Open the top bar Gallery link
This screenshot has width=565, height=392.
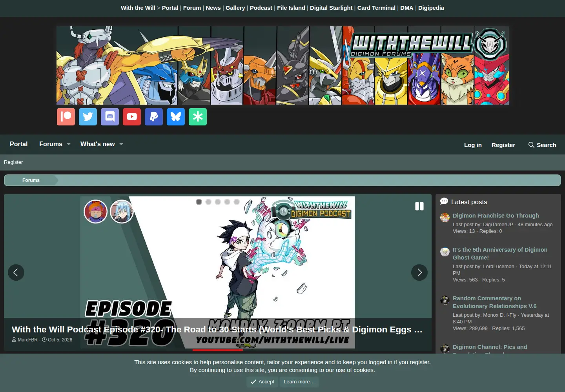coord(235,8)
